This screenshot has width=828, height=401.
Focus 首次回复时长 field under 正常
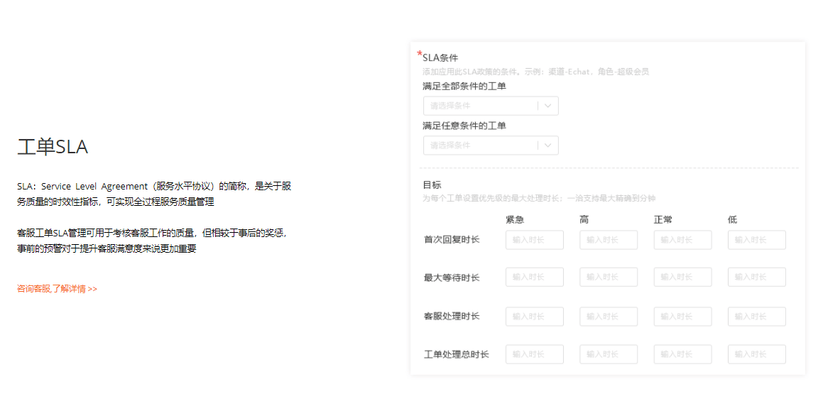pos(683,240)
